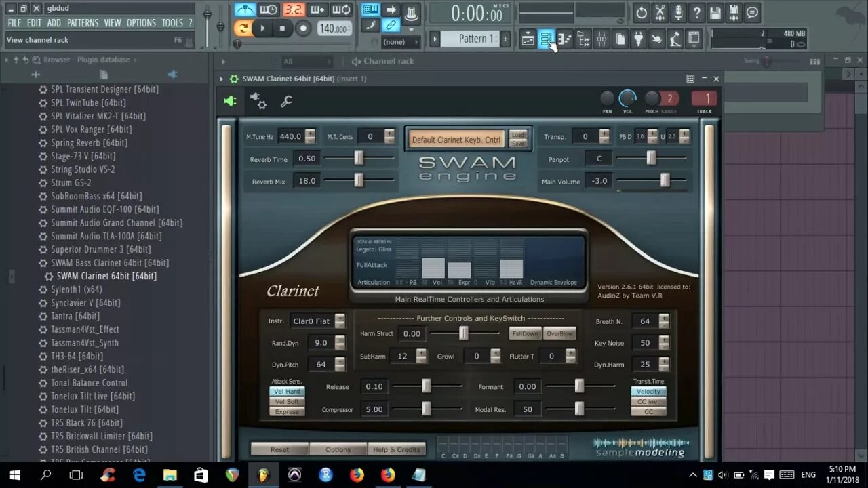This screenshot has width=868, height=488.
Task: Adjust the SubHarm stepper
Action: 421,356
